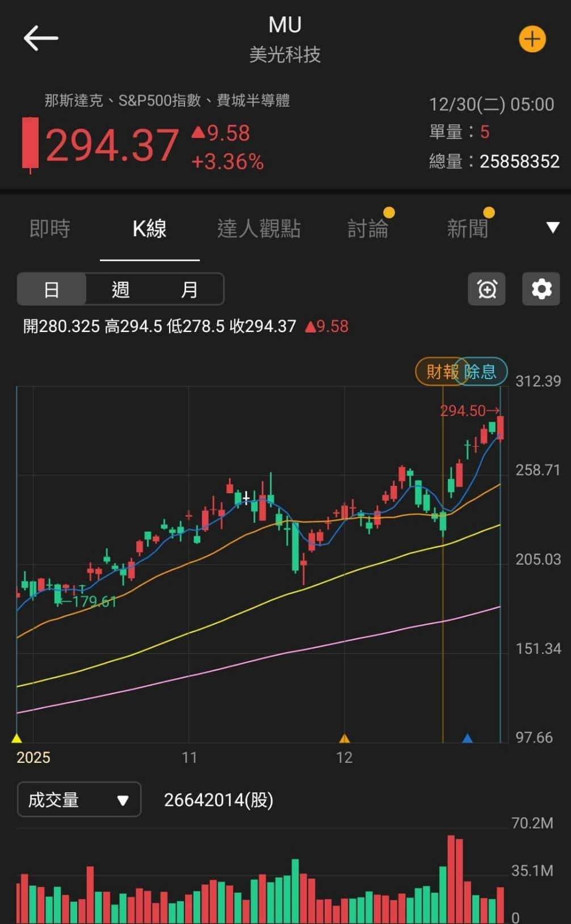Image resolution: width=571 pixels, height=924 pixels.
Task: Tap the yellow triangle marker at 2025
Action: (16, 738)
